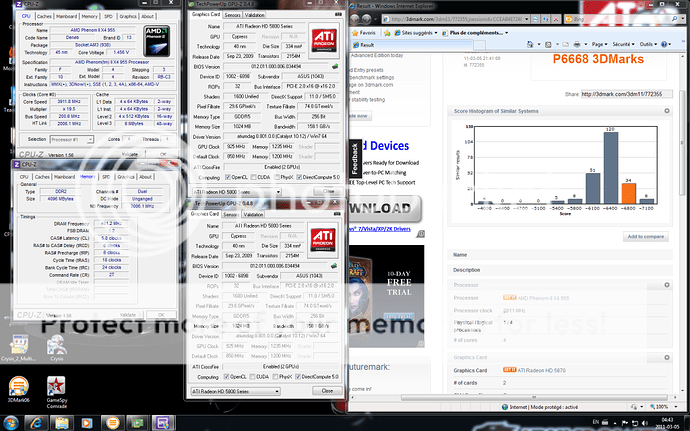690x431 pixels.
Task: Launch GameSpy Comrade desktop icon
Action: pos(58,388)
